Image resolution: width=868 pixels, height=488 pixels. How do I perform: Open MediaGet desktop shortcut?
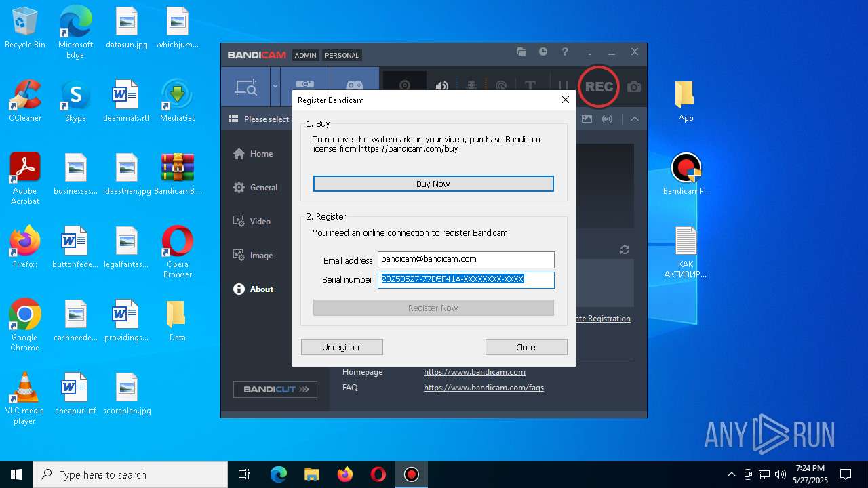click(x=177, y=102)
